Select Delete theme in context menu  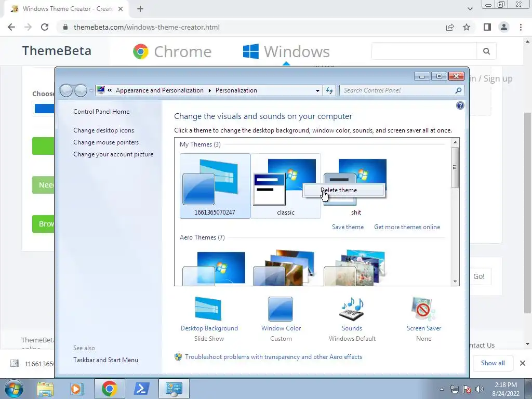(x=344, y=190)
